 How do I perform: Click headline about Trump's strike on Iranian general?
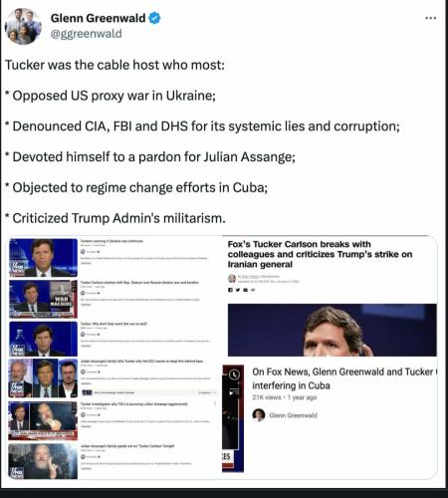click(320, 254)
